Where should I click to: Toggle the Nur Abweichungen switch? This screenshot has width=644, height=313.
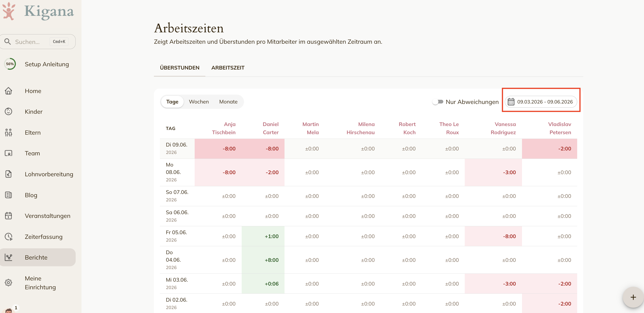point(438,102)
